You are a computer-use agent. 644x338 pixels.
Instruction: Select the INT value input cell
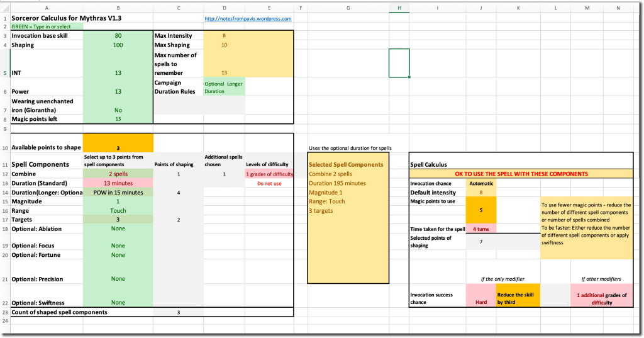[x=118, y=73]
